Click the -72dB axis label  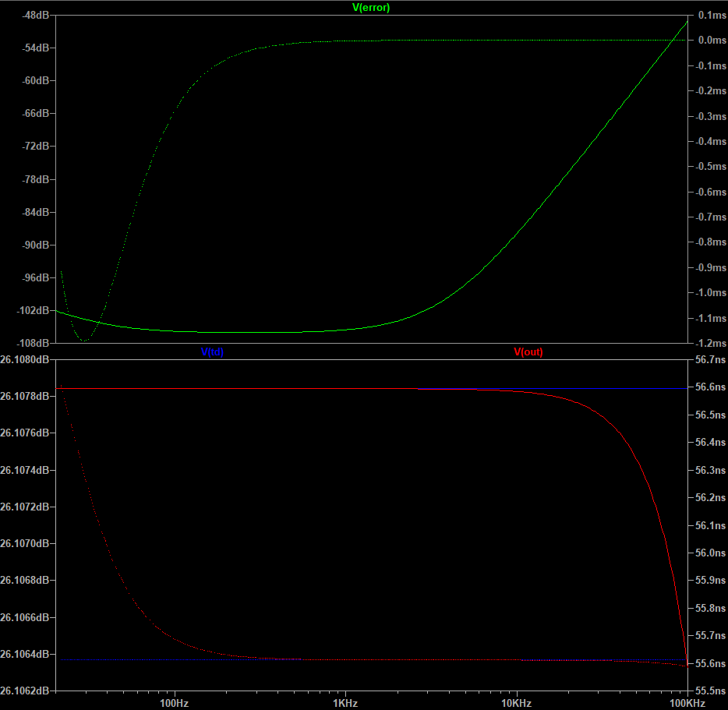[35, 147]
